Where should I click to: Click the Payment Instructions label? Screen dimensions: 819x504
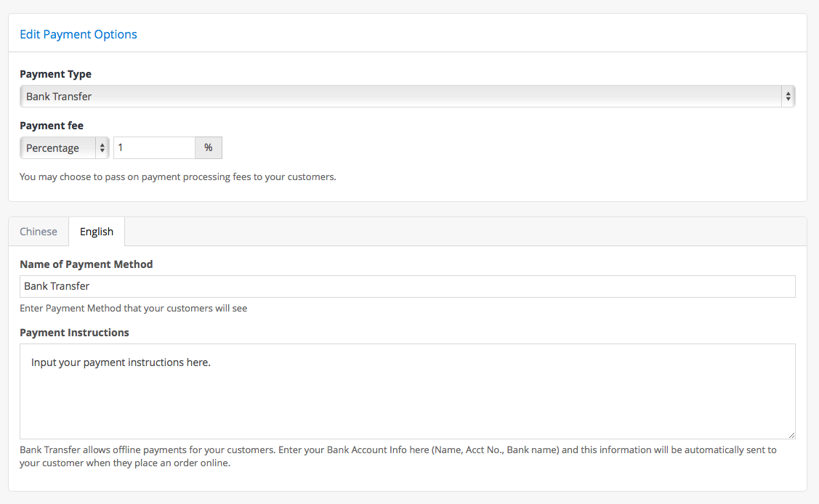coord(74,333)
